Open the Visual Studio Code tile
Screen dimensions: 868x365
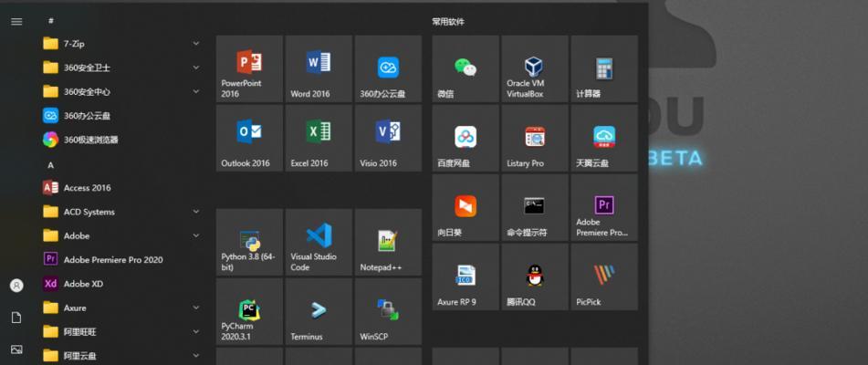click(x=319, y=242)
